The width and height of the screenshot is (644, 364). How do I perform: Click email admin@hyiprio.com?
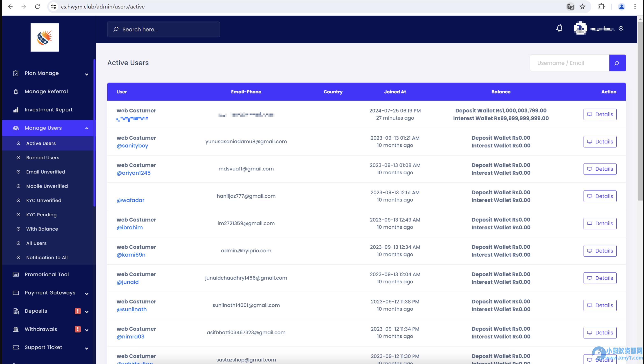(246, 250)
